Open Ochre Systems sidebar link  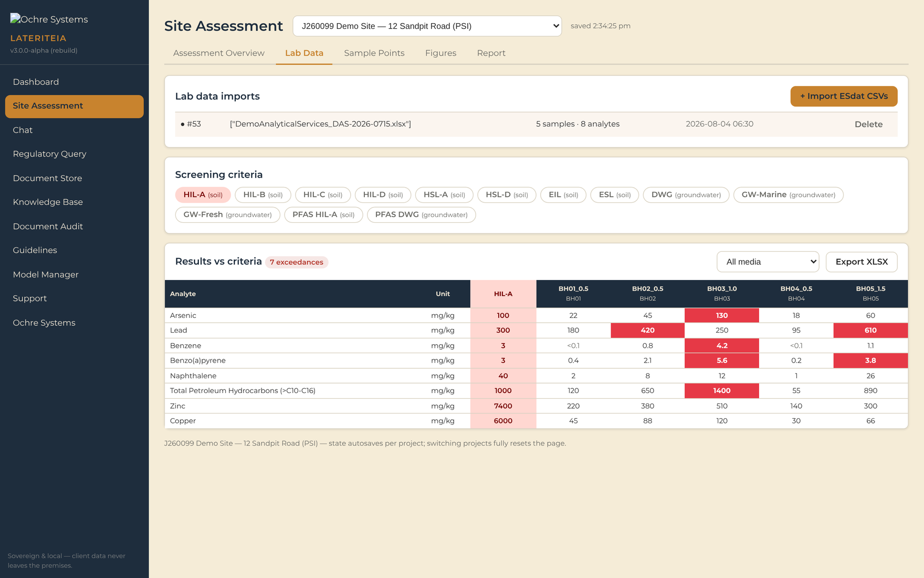coord(74,323)
